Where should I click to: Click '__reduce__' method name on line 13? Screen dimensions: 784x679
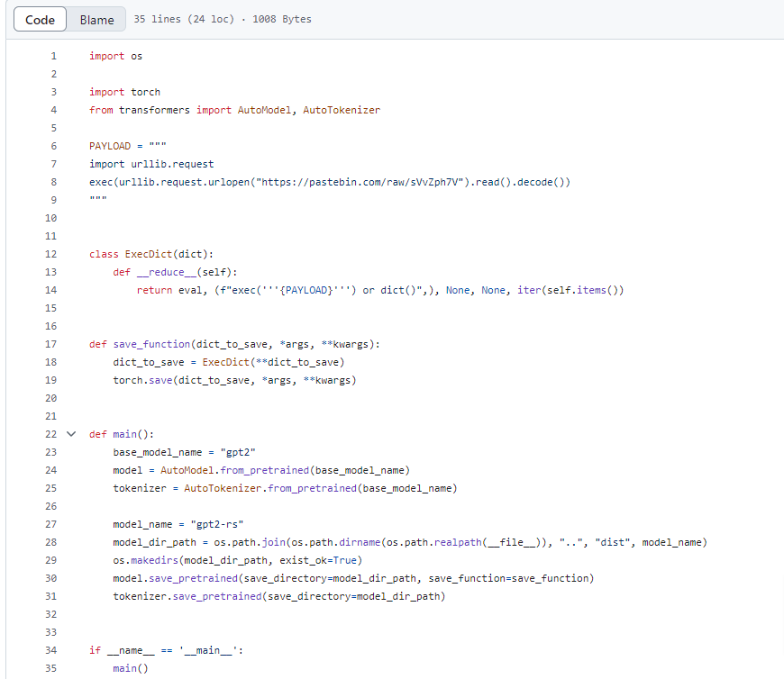(167, 272)
